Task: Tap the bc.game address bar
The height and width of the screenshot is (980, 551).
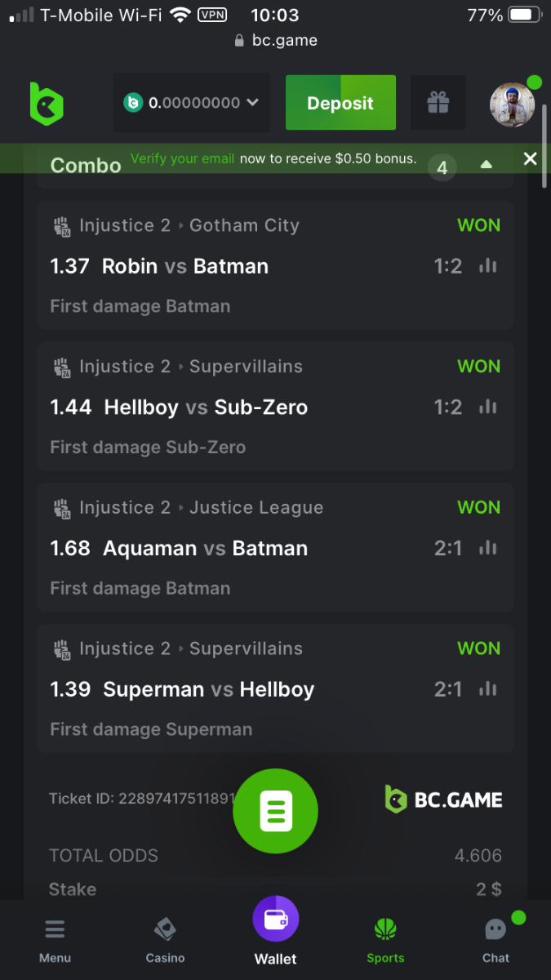Action: click(x=276, y=40)
